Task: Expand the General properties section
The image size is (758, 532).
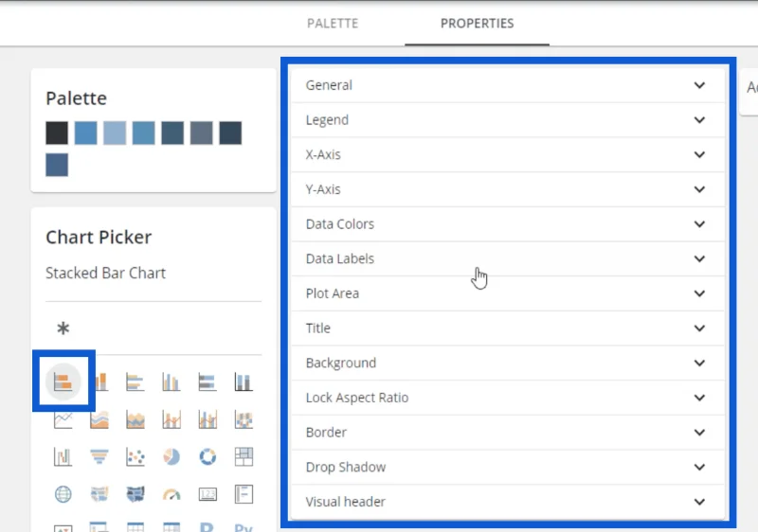Action: (x=508, y=85)
